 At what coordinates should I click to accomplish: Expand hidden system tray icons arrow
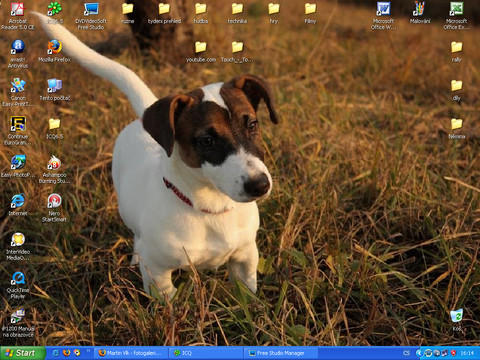tap(419, 353)
